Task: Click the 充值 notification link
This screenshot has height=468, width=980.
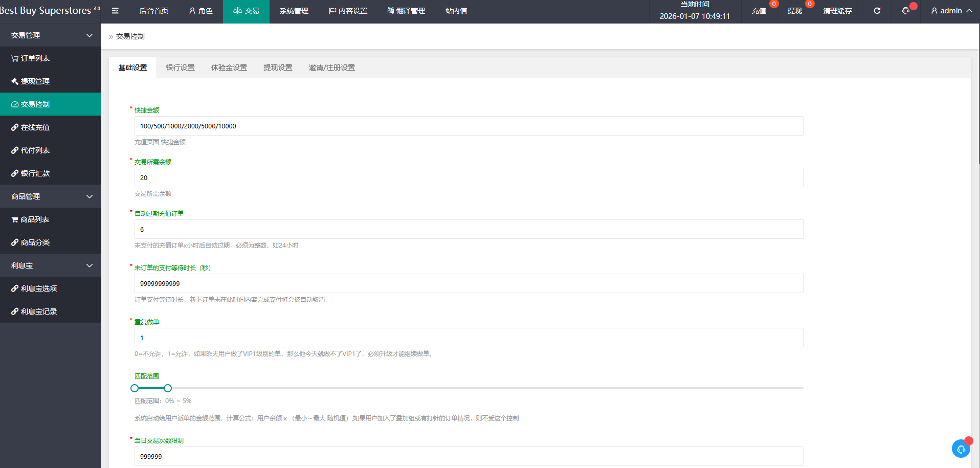Action: point(759,11)
